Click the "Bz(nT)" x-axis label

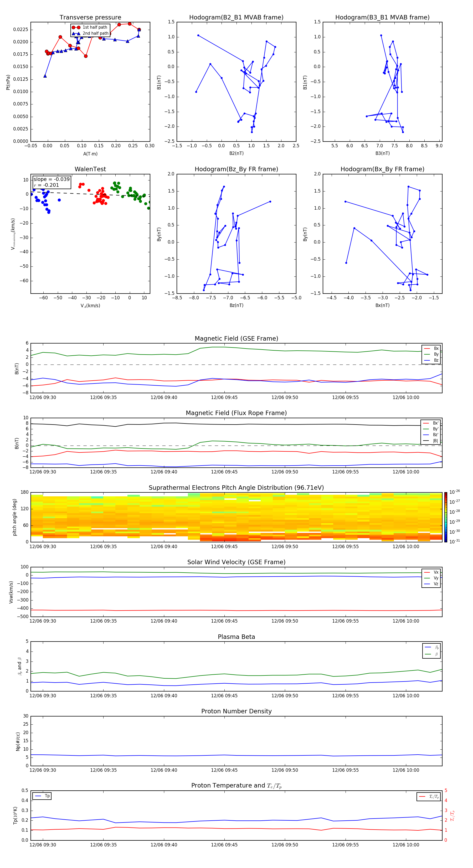pos(236,306)
